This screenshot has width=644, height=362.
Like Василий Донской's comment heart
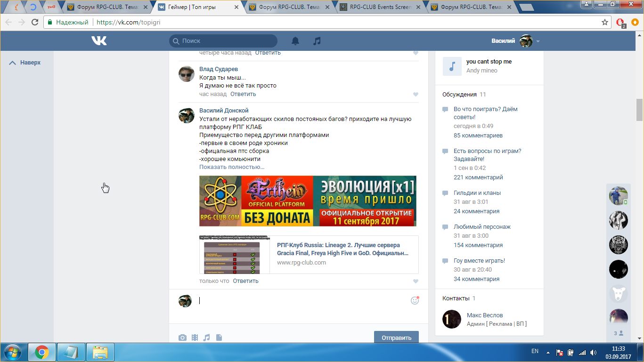[416, 281]
